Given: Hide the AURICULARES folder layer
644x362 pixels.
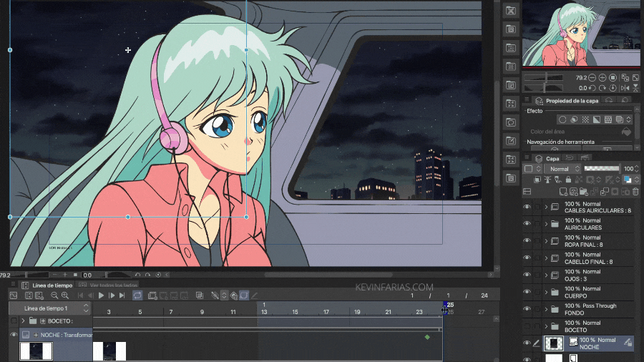Looking at the screenshot, I should pyautogui.click(x=527, y=224).
